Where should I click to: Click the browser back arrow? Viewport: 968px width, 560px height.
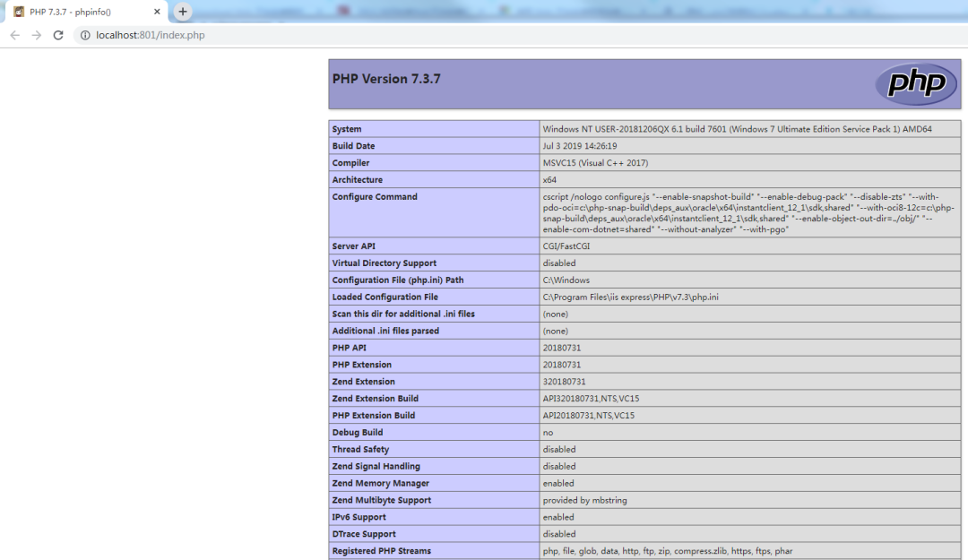[15, 35]
